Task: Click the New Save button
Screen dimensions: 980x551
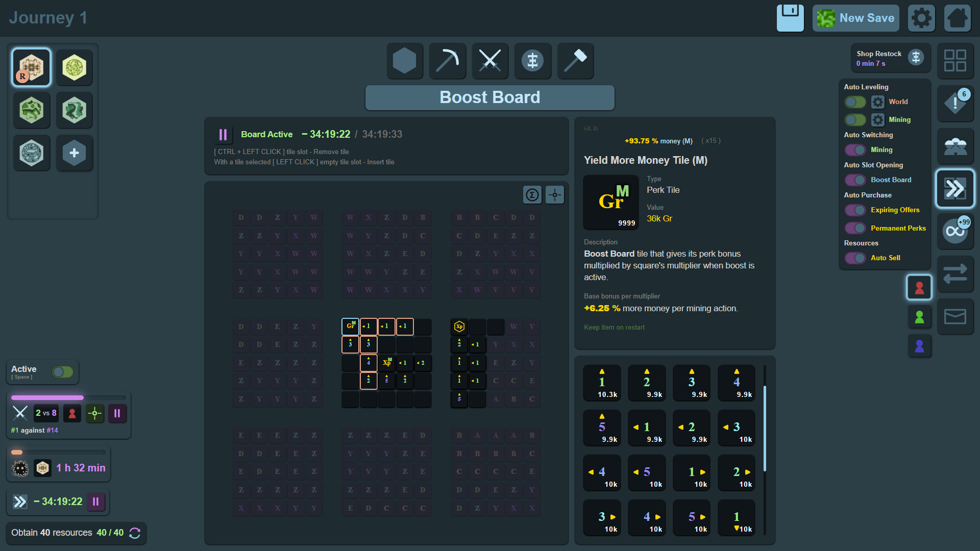Action: pos(856,18)
